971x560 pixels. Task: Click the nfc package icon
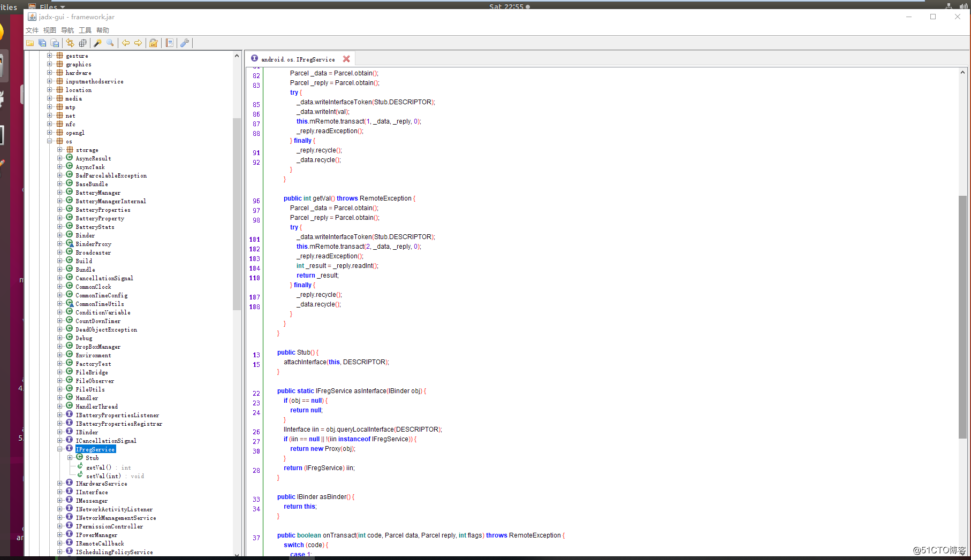click(59, 124)
